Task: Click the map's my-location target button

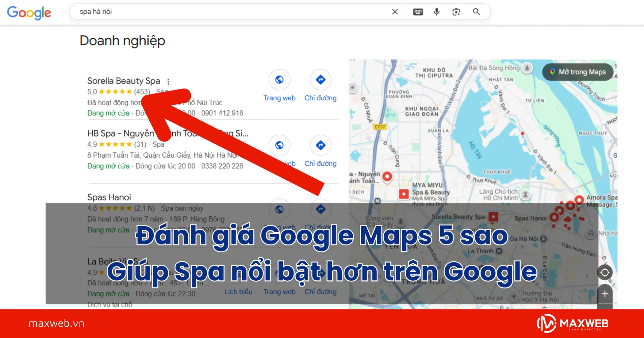Action: pyautogui.click(x=605, y=272)
